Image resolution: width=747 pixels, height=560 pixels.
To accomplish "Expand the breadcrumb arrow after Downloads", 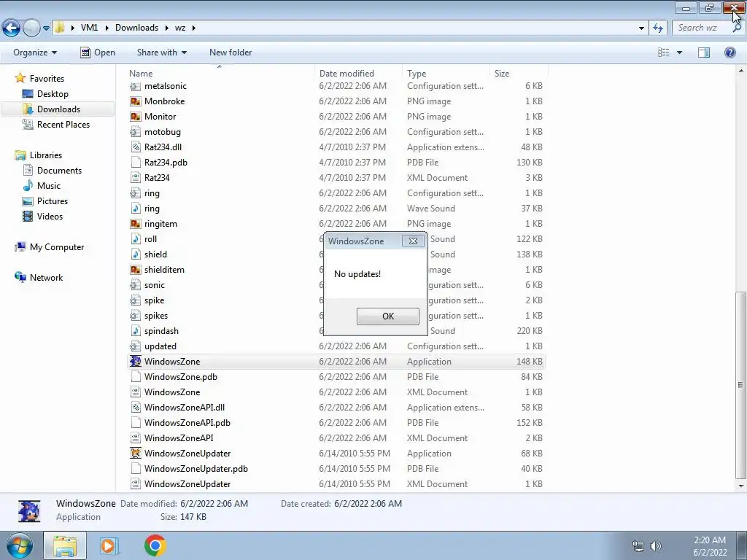I will (x=167, y=28).
